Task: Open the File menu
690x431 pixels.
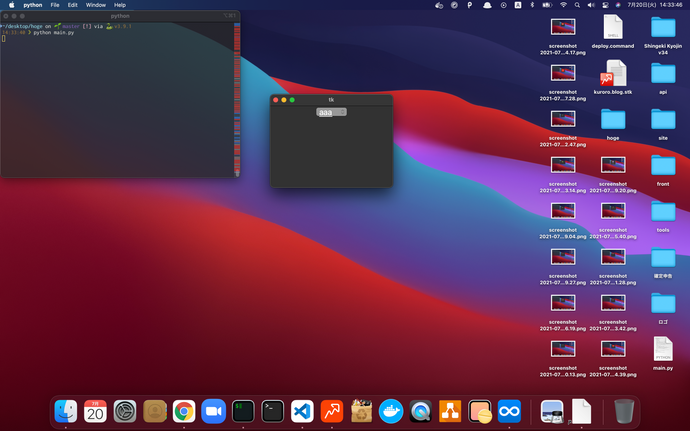Action: point(55,5)
